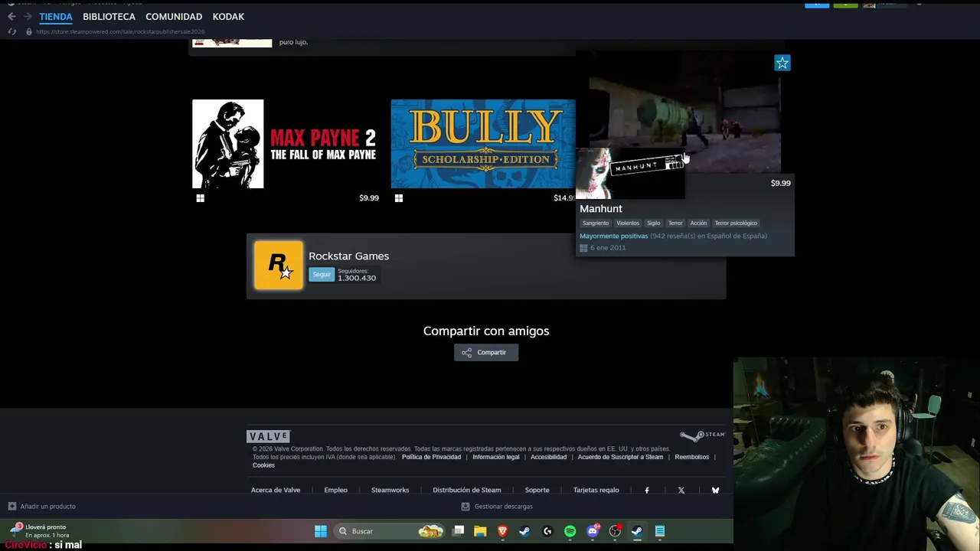The height and width of the screenshot is (551, 980).
Task: Add Manhunt to wishlist with star icon
Action: click(782, 63)
